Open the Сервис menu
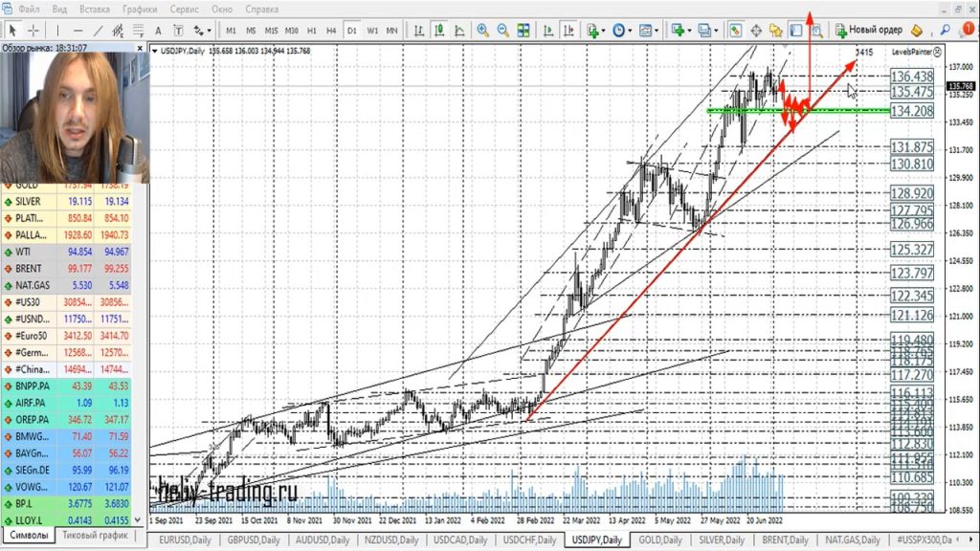This screenshot has height=551, width=980. (183, 9)
